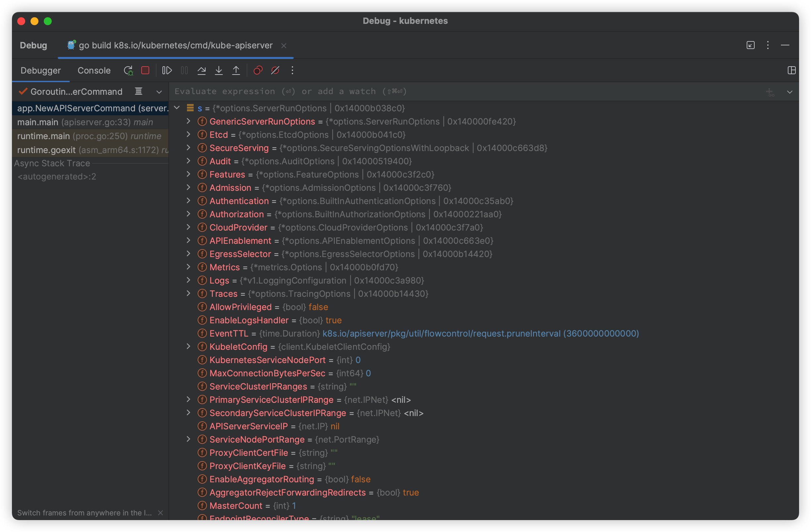The image size is (811, 532).
Task: Click Step Over icon
Action: pyautogui.click(x=202, y=71)
